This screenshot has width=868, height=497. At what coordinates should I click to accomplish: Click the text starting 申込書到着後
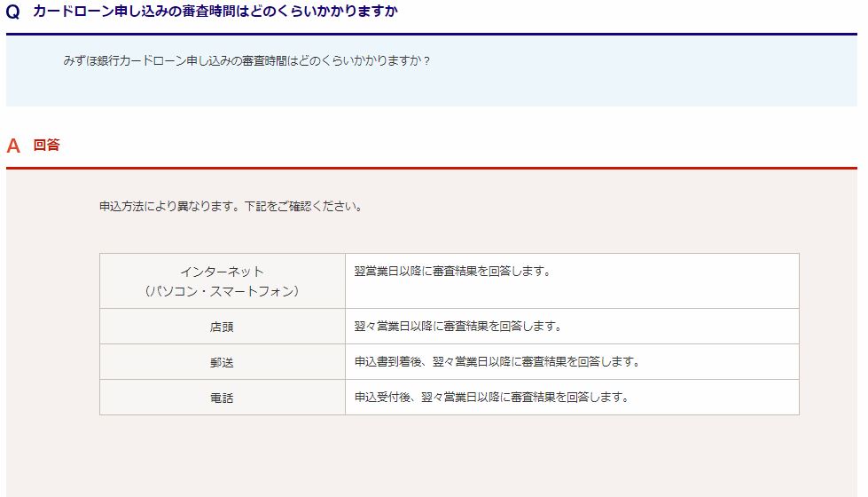pyautogui.click(x=497, y=361)
